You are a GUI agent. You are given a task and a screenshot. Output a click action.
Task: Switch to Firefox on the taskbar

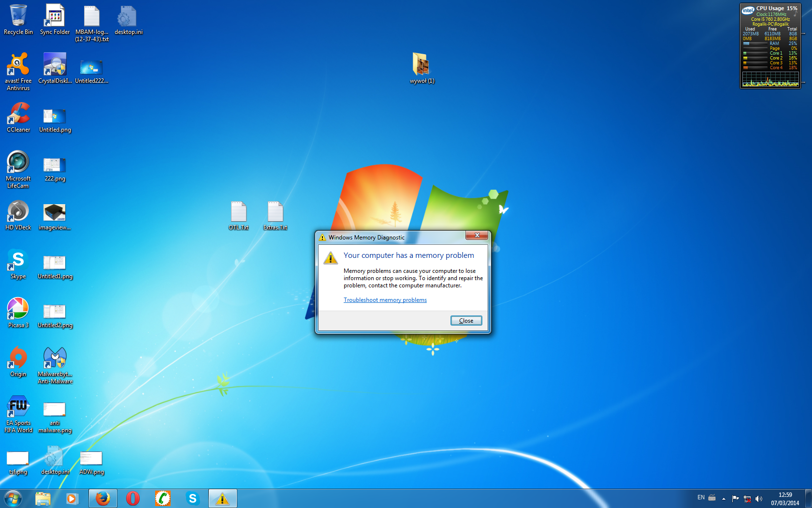pos(103,498)
